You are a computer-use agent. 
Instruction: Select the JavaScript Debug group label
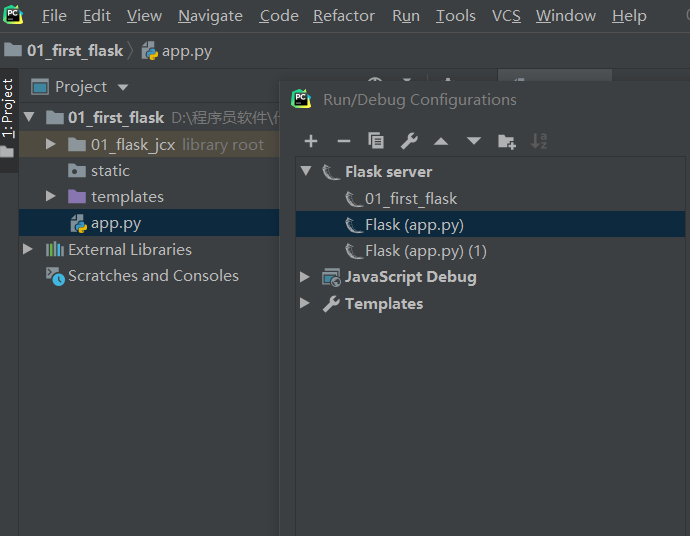point(411,277)
